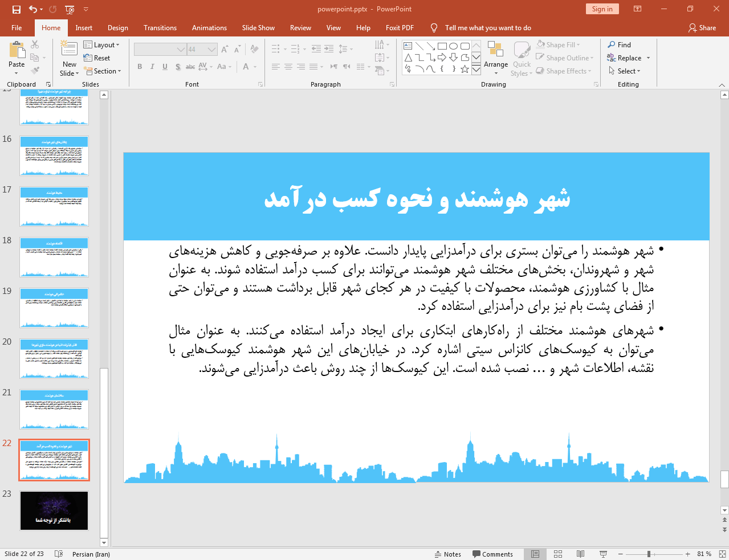Justify the paragraph text

(313, 67)
